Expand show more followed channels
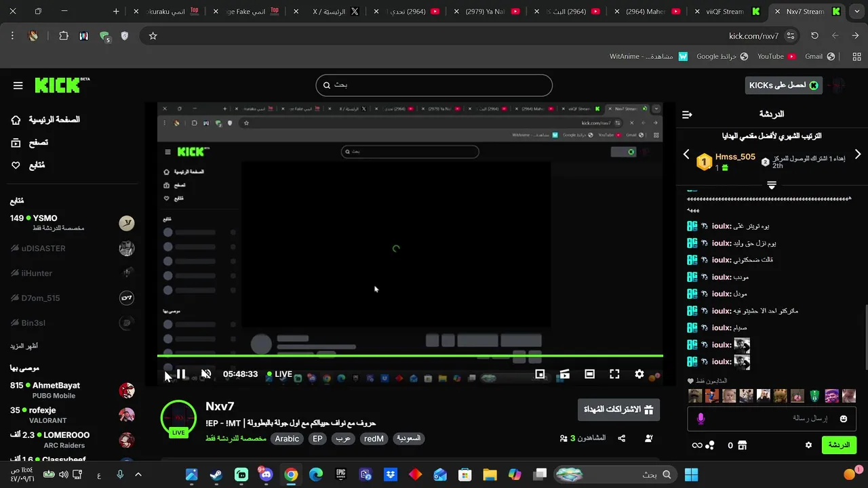This screenshot has height=488, width=868. pyautogui.click(x=24, y=346)
